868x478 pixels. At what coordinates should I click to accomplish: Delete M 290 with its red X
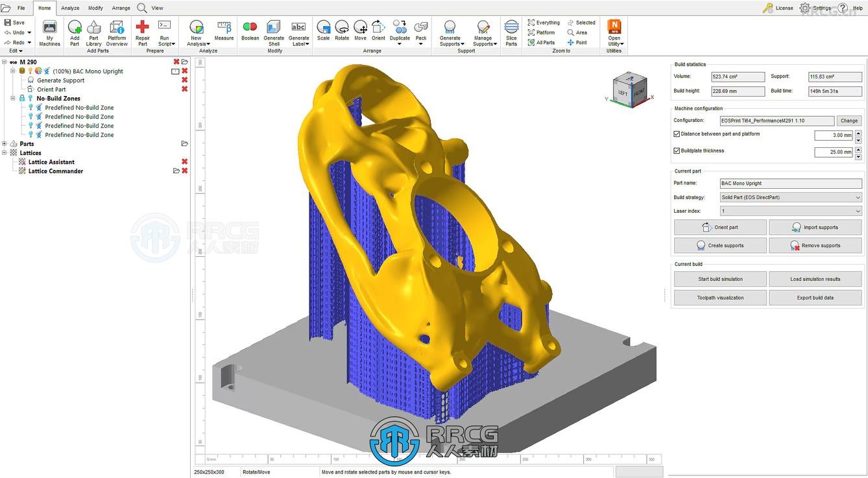176,62
